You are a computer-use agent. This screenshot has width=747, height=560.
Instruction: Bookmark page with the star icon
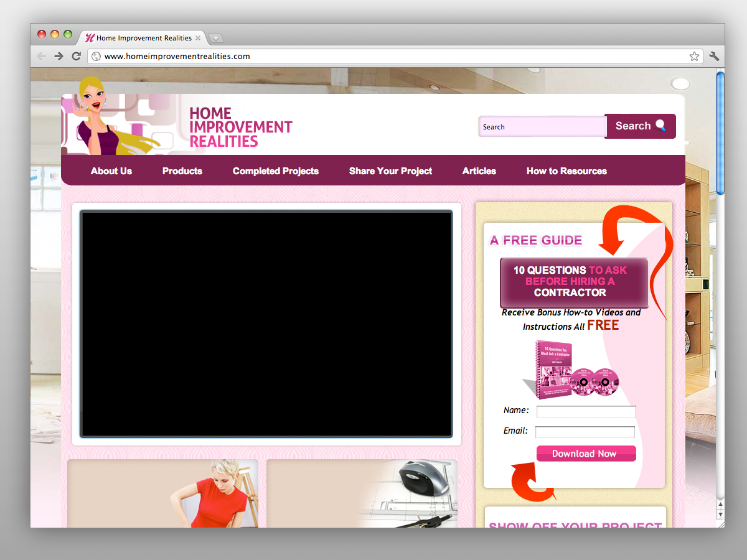pos(694,56)
